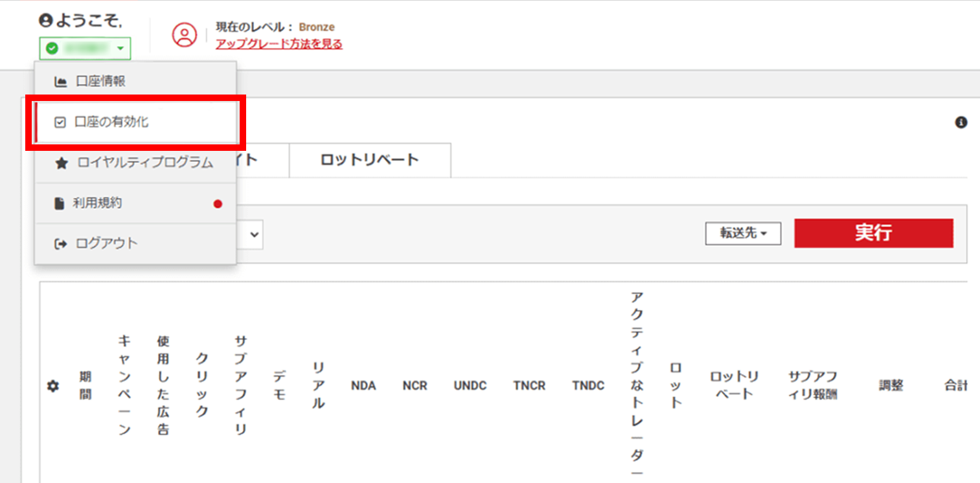Click the ロットリベート column header
The height and width of the screenshot is (483, 980).
[x=734, y=386]
